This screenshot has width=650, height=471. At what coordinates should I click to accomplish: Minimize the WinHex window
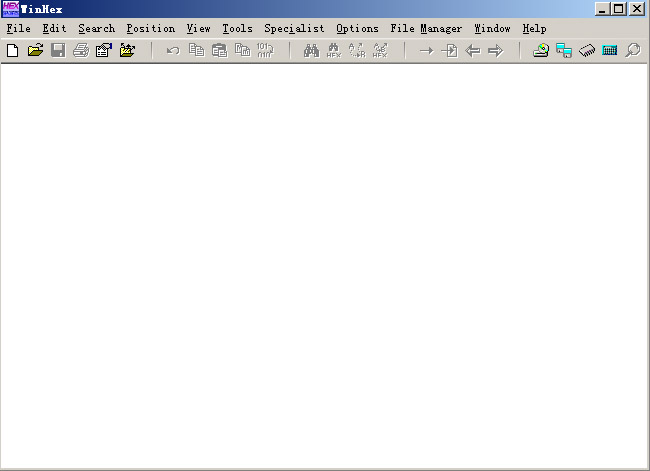coord(602,9)
